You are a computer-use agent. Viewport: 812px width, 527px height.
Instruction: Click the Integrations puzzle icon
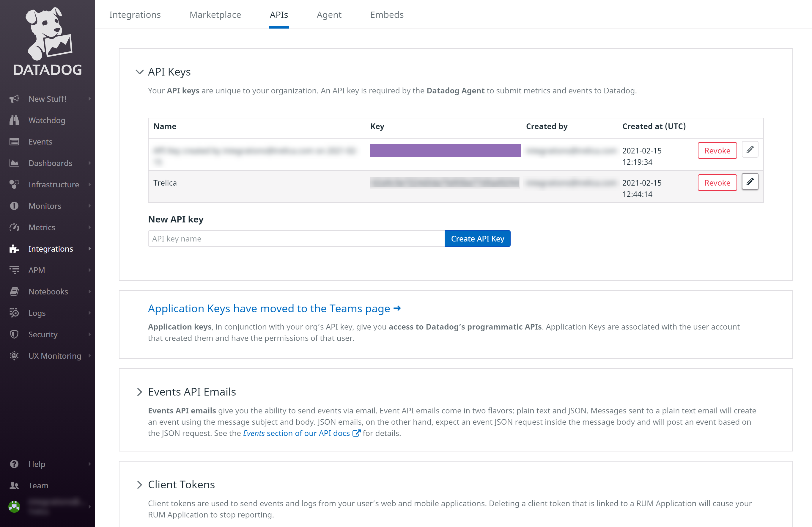point(14,249)
